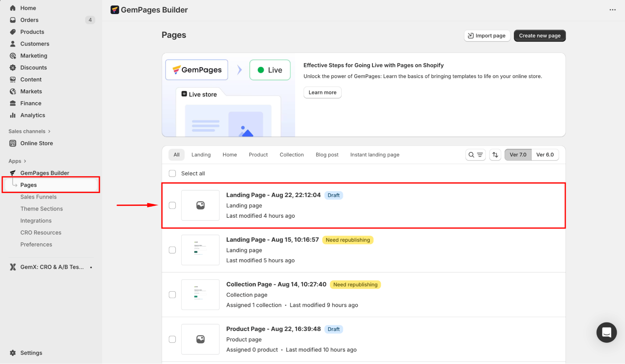Click the sort arrows icon

point(495,155)
